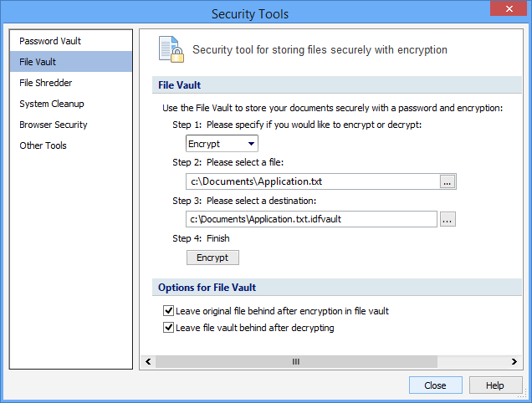Viewport: 532px width, 403px height.
Task: Go to Browser Security section
Action: click(54, 125)
